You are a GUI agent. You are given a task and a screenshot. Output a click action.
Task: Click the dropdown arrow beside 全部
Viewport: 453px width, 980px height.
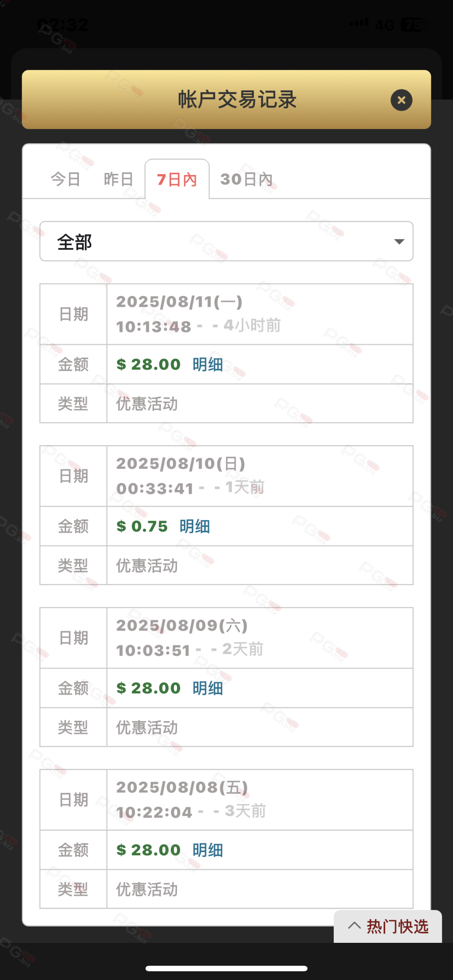(399, 241)
